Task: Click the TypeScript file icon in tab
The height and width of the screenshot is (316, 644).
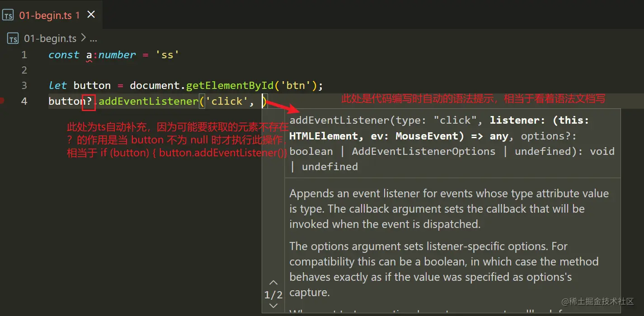Action: (8, 15)
